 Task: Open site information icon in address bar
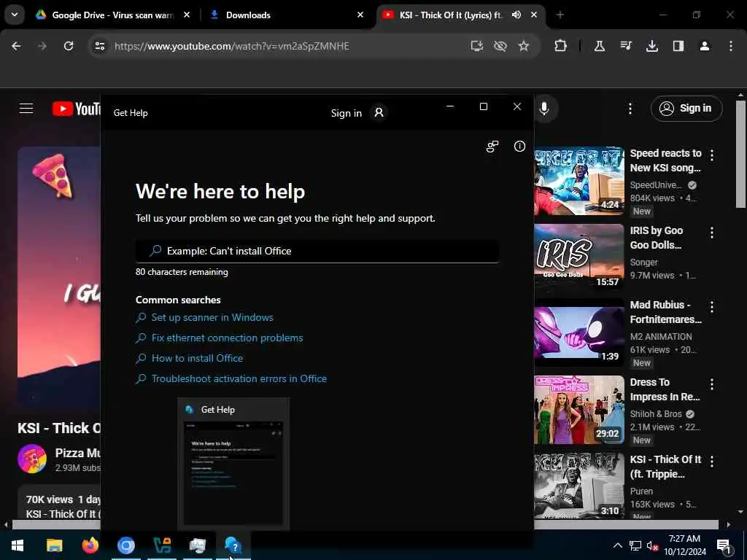99,46
